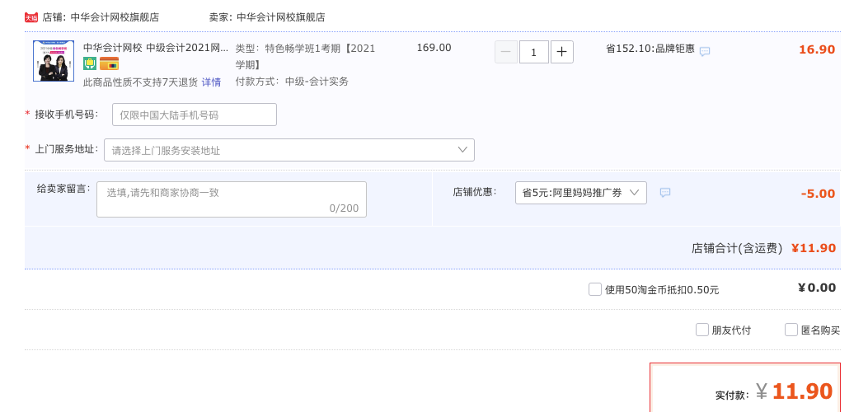Click the green service guarantee badge icon

tap(90, 63)
